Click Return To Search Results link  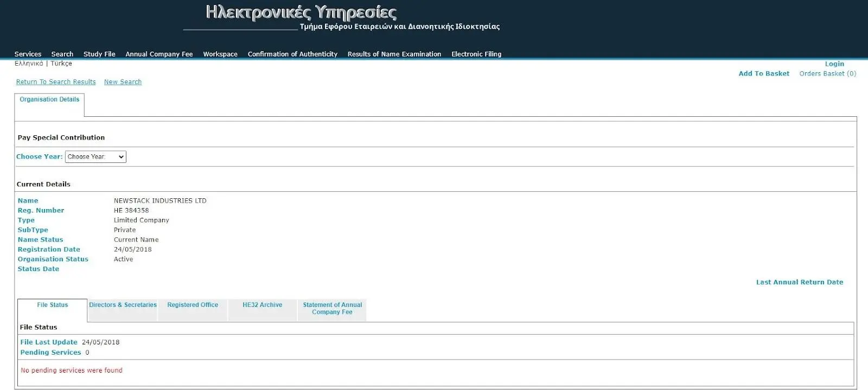[56, 82]
